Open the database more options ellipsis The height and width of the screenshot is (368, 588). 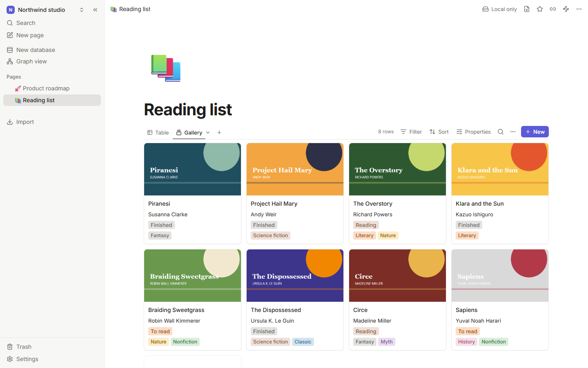coord(513,132)
